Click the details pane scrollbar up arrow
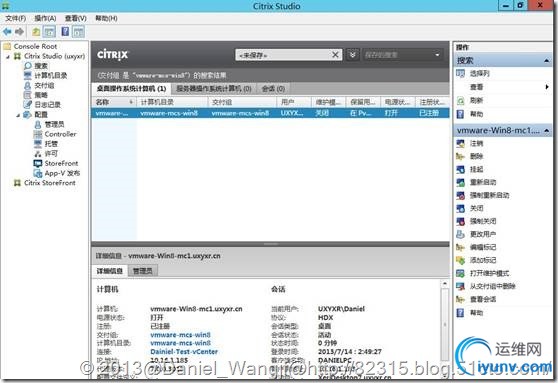This screenshot has height=383, width=558. point(444,284)
